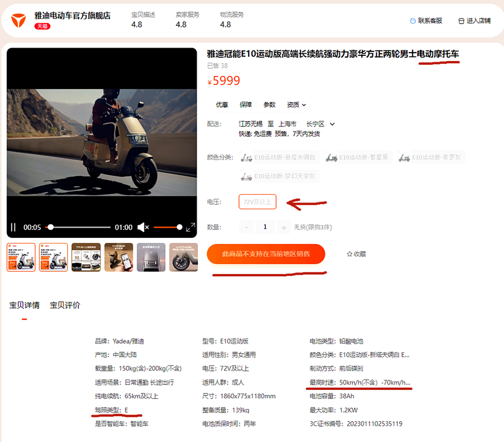Enter fullscreen mode for the video
This screenshot has width=504, height=442.
coord(190,227)
